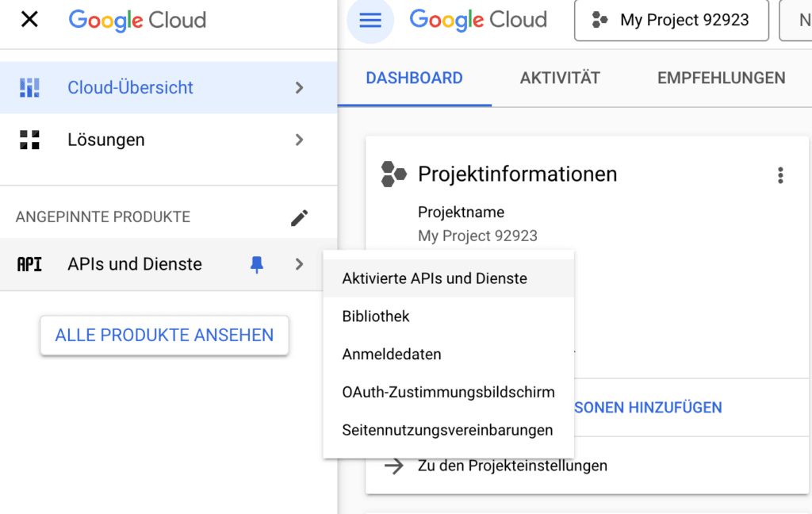The width and height of the screenshot is (812, 514).
Task: Open the My Project 92923 project picker
Action: (x=671, y=20)
